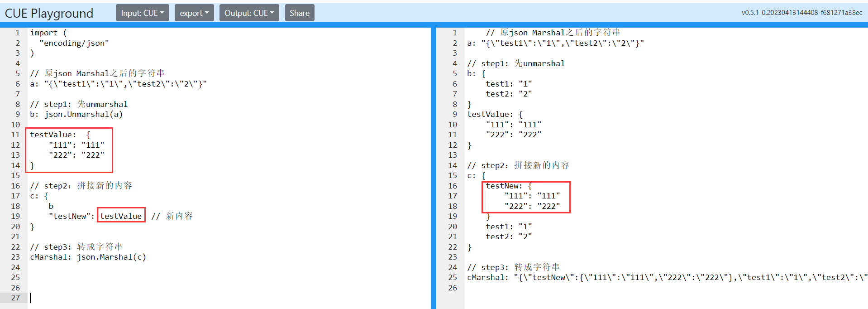This screenshot has width=868, height=309.
Task: Click test1: "1" on output line 20
Action: [x=509, y=227]
